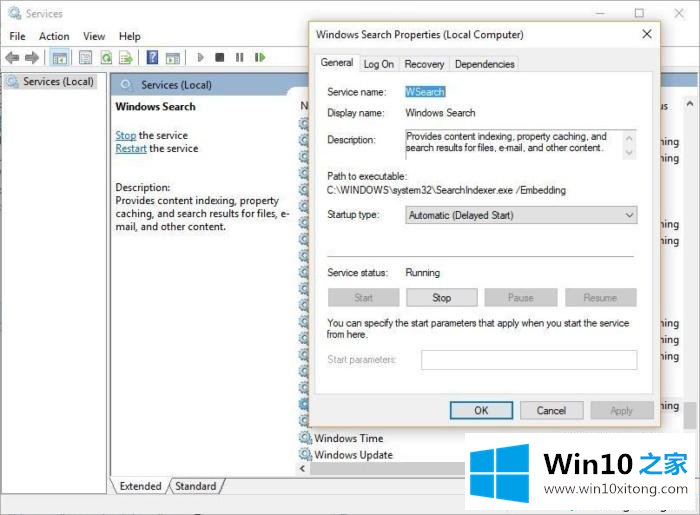Click the Refresh toolbar icon
Image resolution: width=700 pixels, height=515 pixels.
coord(106,58)
